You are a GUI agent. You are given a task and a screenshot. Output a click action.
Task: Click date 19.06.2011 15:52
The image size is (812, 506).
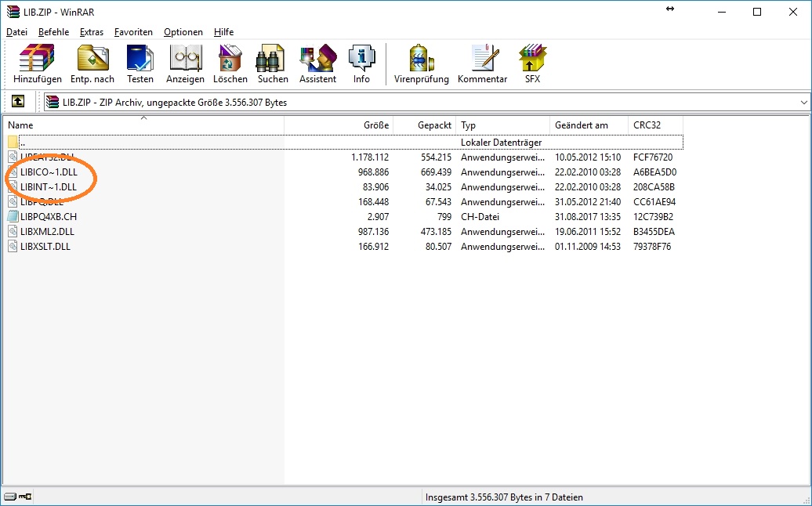[587, 231]
